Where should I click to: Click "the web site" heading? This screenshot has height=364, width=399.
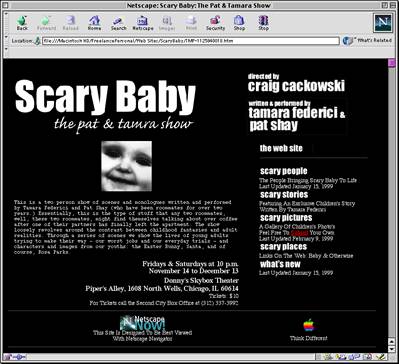click(x=281, y=148)
